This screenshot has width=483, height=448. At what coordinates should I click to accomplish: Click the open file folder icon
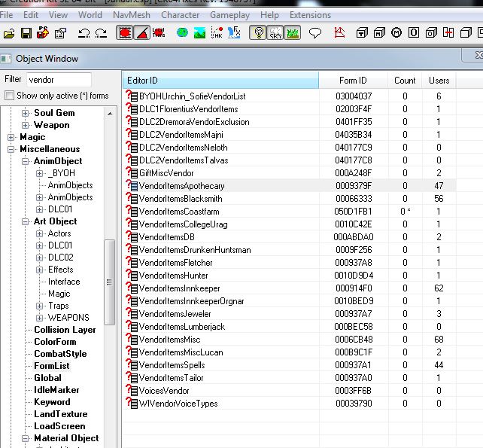coord(8,32)
